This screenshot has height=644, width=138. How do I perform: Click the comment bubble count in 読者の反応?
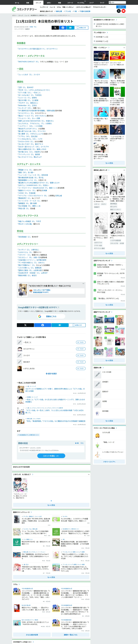(x=82, y=443)
